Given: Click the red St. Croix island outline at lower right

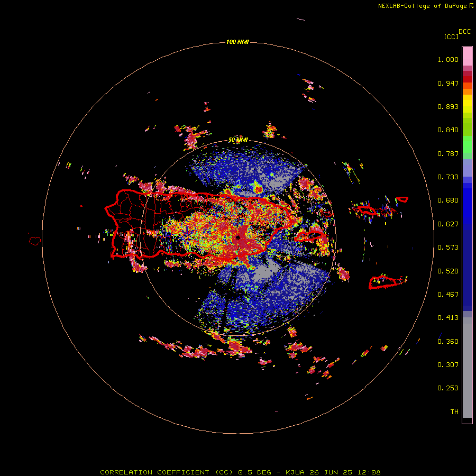Looking at the screenshot, I should click(388, 282).
